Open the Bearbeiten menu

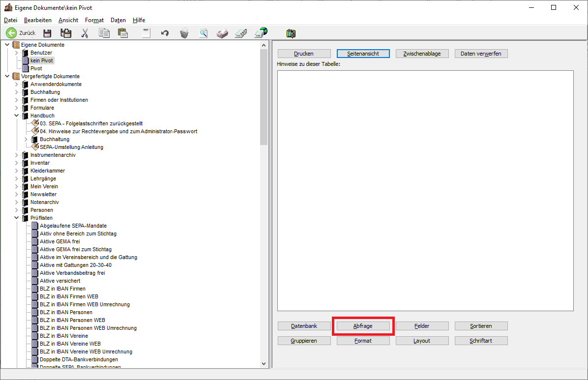[x=38, y=20]
